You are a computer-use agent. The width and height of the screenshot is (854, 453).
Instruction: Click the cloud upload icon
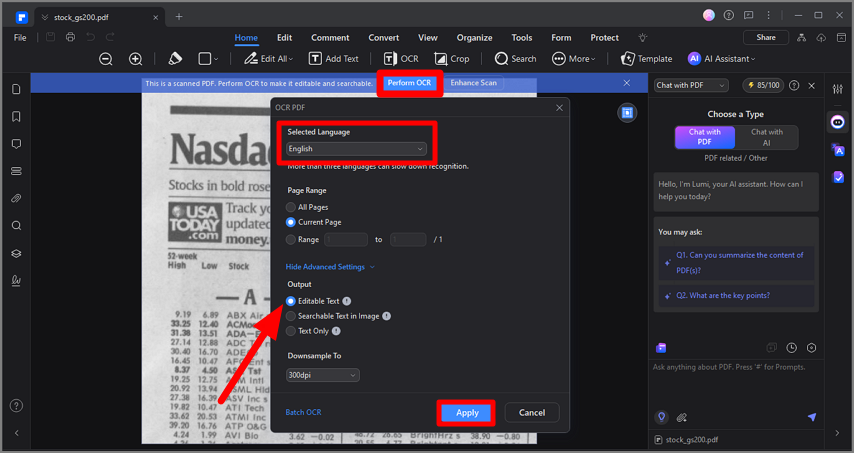[x=821, y=38]
